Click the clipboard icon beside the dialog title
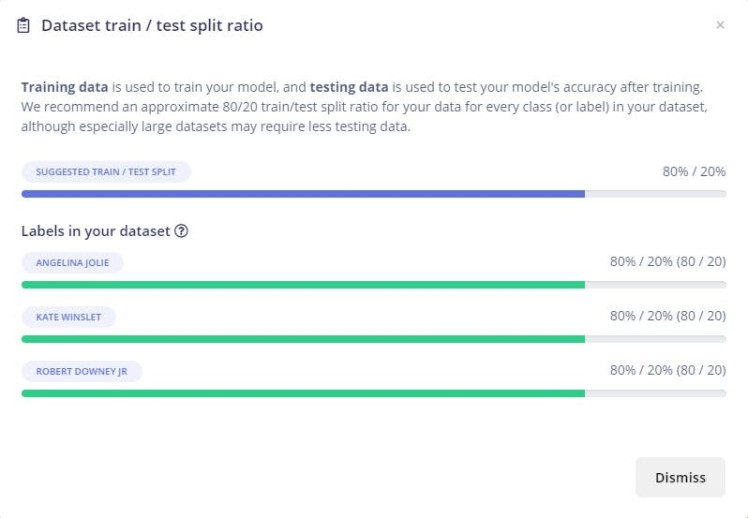The image size is (748, 518). [x=24, y=26]
